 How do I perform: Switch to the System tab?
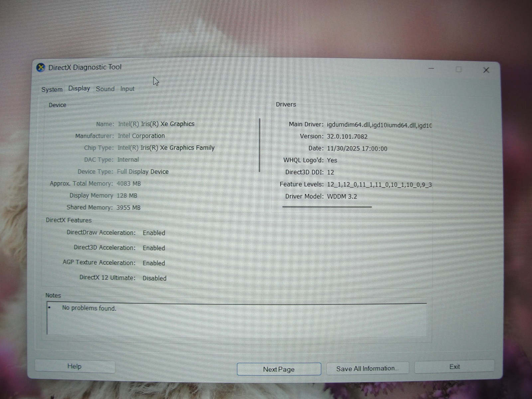click(x=52, y=89)
